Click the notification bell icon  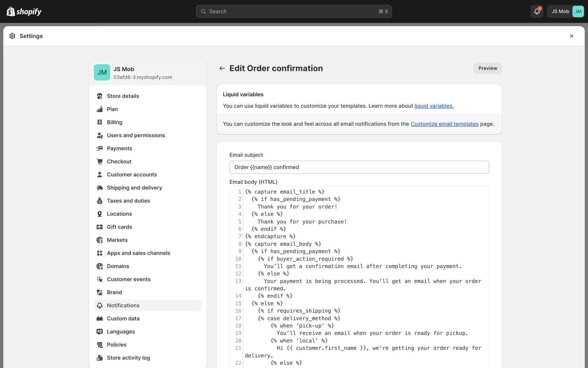coord(537,11)
